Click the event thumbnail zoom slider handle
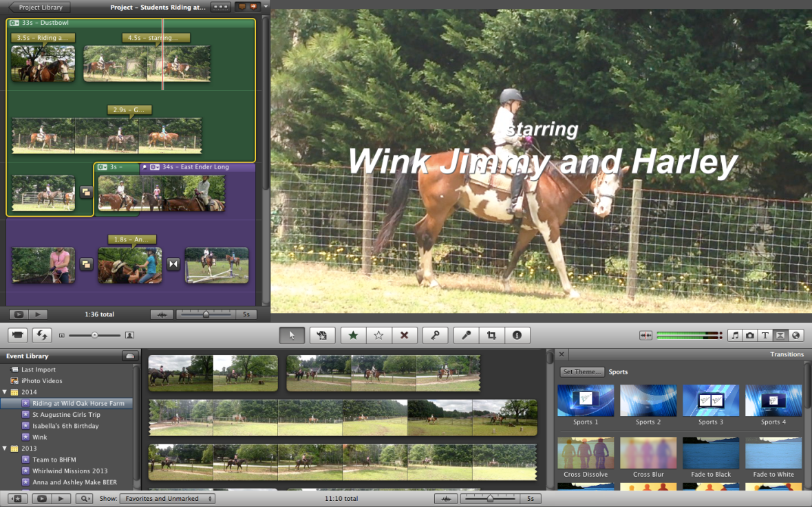 tap(491, 498)
